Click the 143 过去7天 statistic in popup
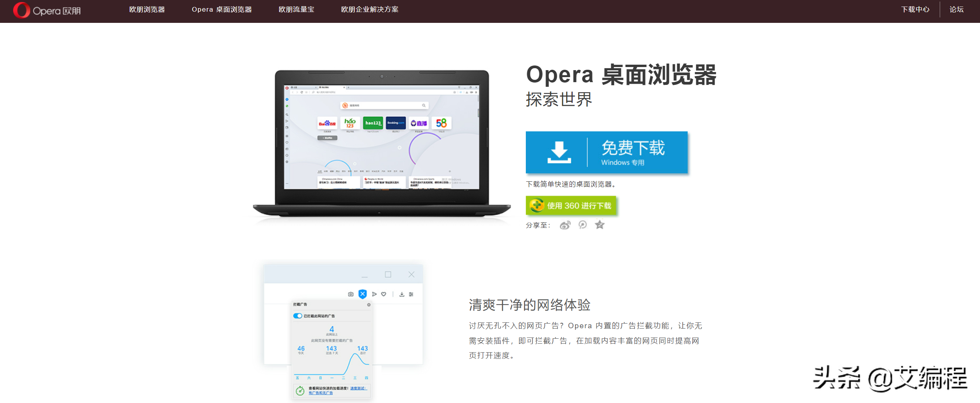980x403 pixels. pyautogui.click(x=332, y=350)
